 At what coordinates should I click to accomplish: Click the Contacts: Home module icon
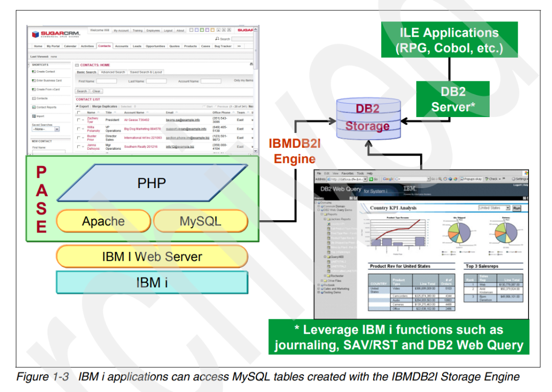click(77, 65)
